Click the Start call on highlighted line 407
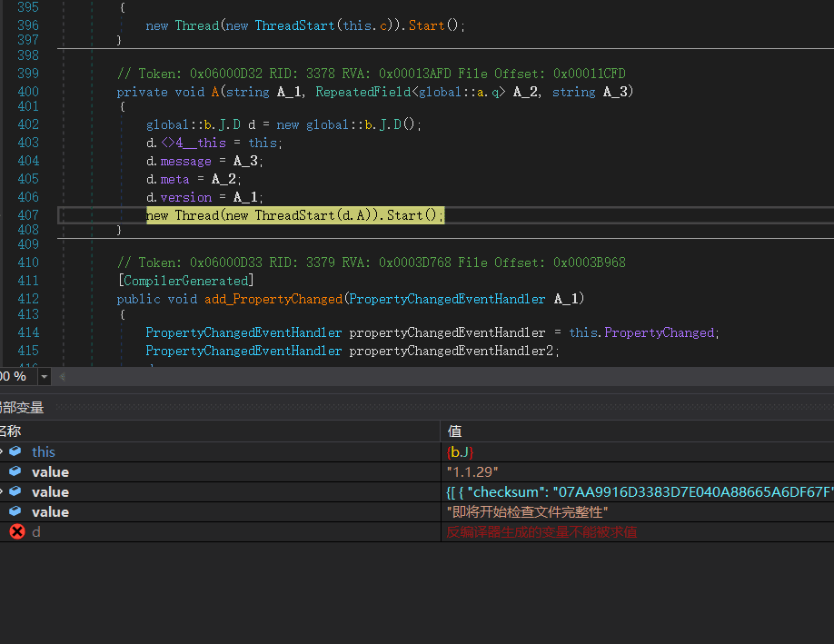This screenshot has width=834, height=644. [404, 215]
